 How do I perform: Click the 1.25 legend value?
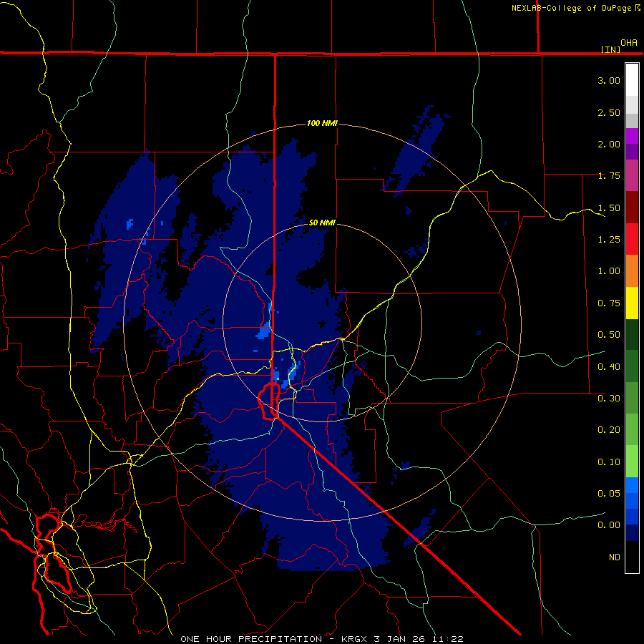(x=609, y=240)
